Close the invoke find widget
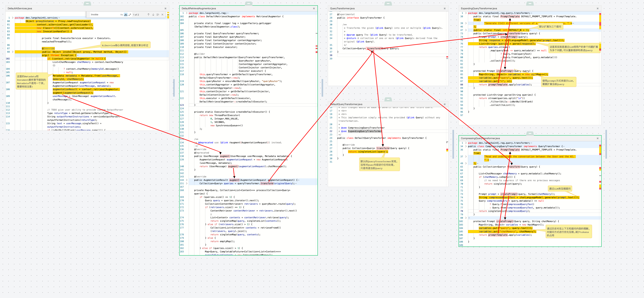This screenshot has height=298, width=644. 162,15
